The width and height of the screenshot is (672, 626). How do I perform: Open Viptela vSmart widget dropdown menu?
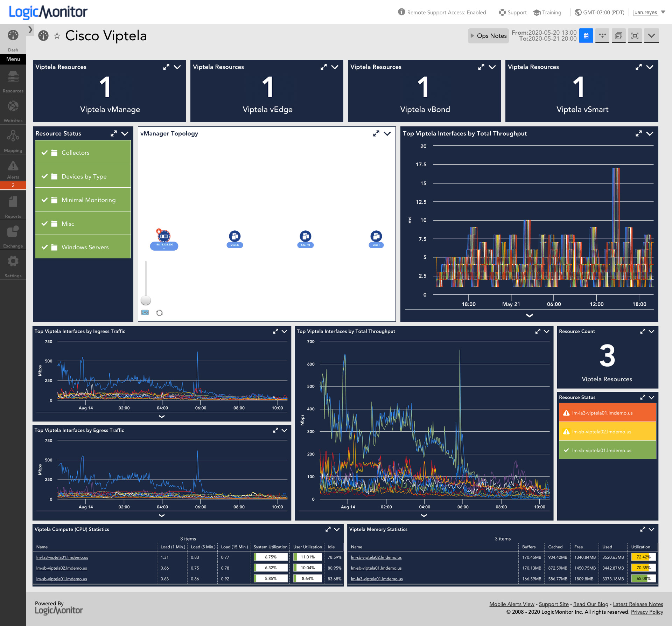[x=650, y=67]
